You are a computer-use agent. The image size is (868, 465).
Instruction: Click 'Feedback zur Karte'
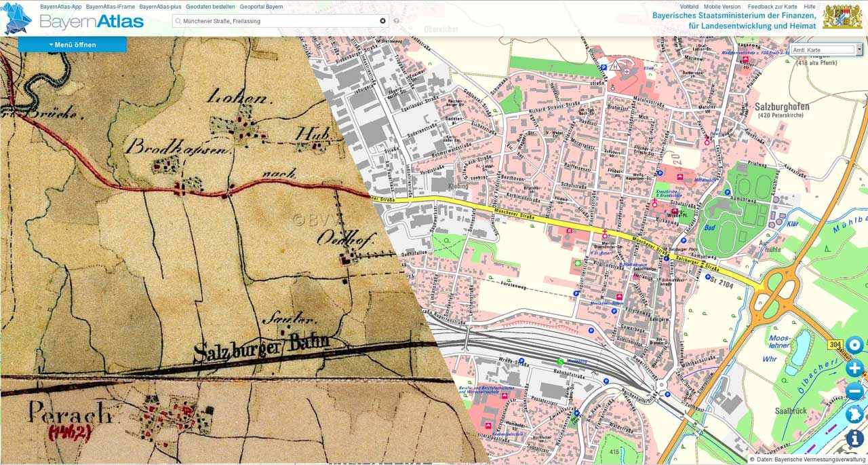pyautogui.click(x=772, y=7)
